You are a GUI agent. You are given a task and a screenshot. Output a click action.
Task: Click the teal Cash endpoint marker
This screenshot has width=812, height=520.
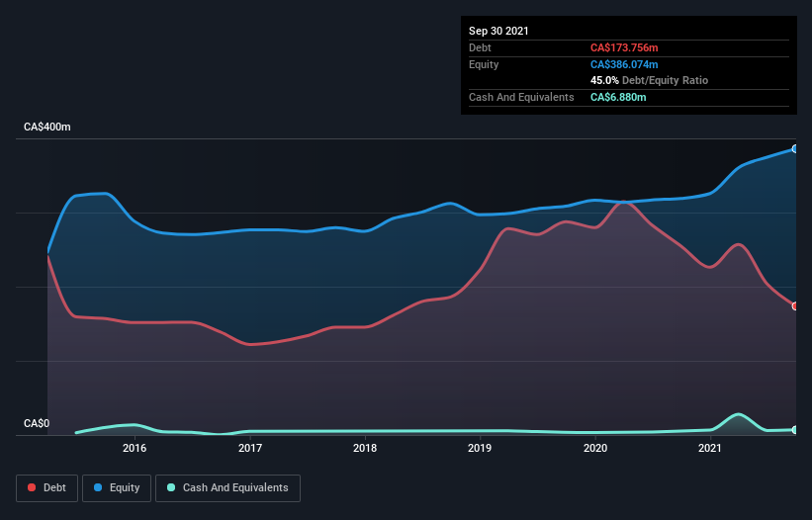pyautogui.click(x=795, y=430)
